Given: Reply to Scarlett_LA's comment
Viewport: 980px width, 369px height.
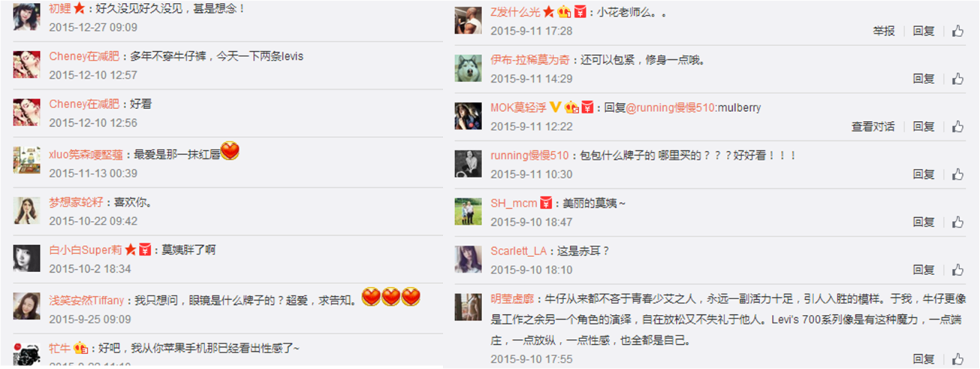Looking at the screenshot, I should 924,270.
